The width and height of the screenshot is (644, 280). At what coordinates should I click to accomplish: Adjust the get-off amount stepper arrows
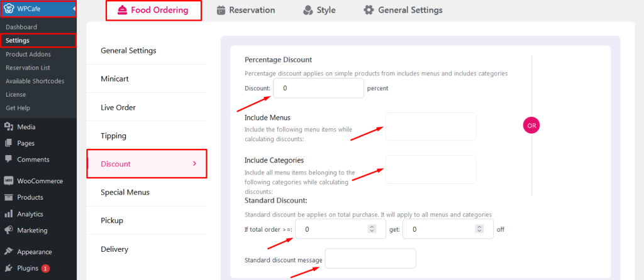[479, 229]
